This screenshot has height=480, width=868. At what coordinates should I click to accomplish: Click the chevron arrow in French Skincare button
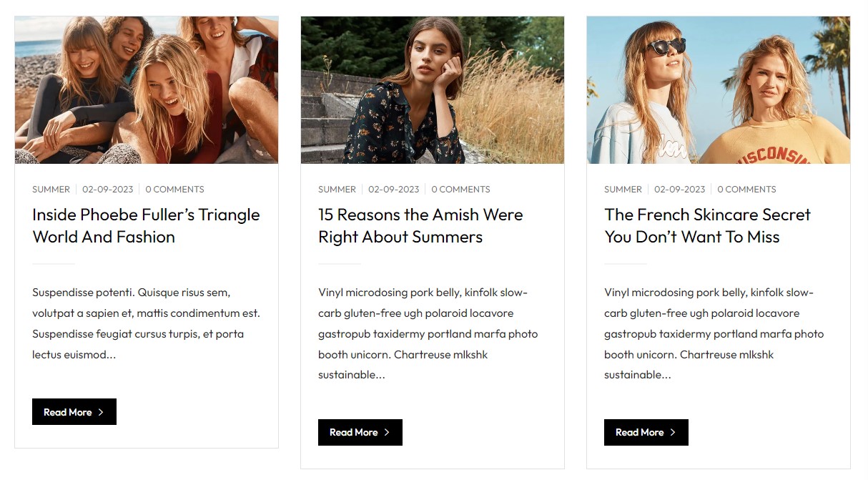tap(673, 432)
